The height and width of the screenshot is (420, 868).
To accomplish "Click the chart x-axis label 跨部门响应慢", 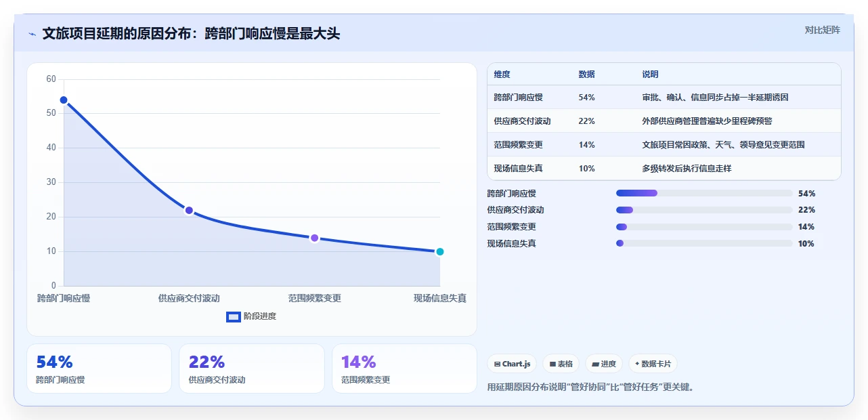I will pos(64,298).
